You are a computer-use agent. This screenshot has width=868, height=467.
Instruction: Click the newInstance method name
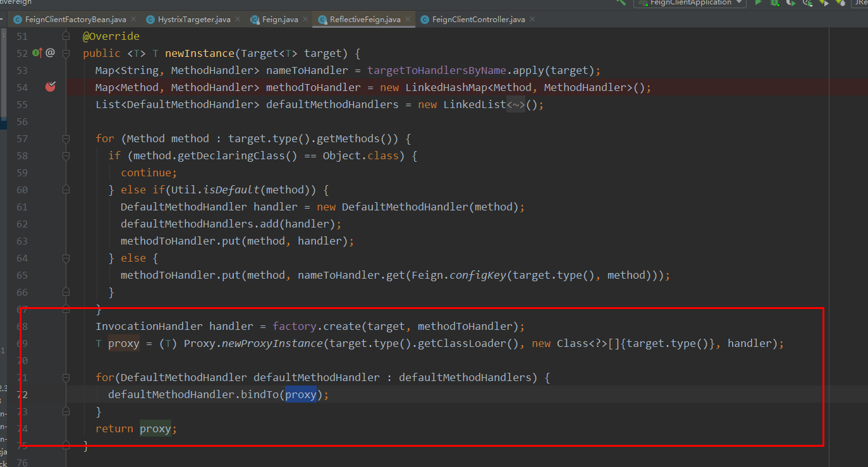point(200,53)
